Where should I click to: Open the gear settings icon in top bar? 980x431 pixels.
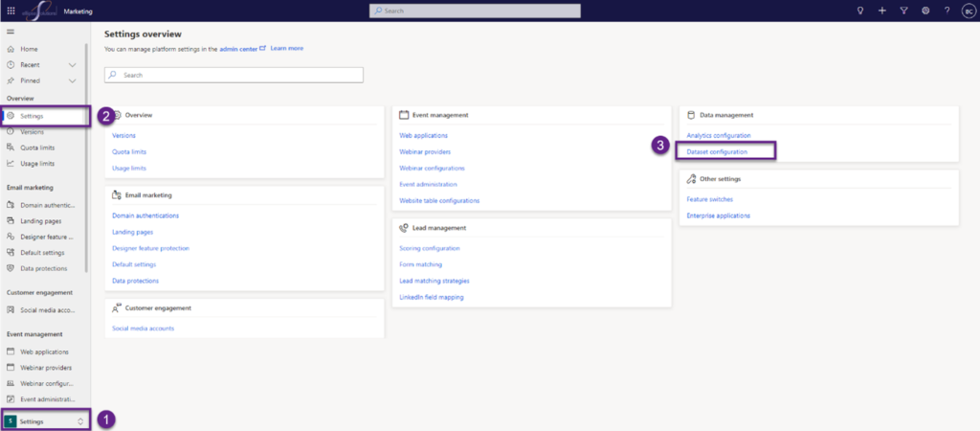click(925, 11)
